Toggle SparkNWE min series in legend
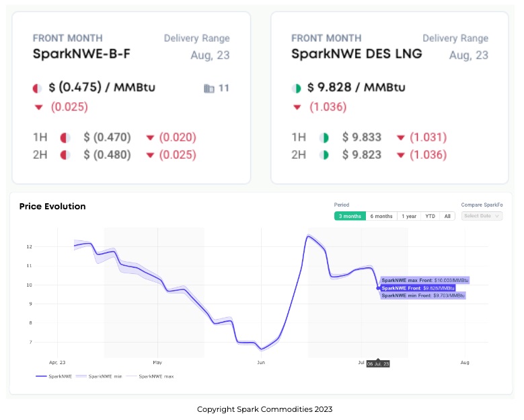 point(99,376)
